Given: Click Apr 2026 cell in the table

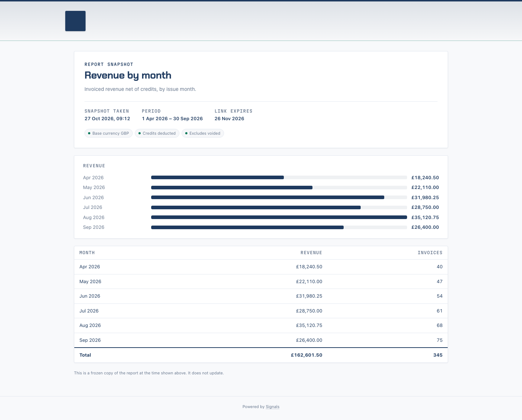Looking at the screenshot, I should (x=90, y=267).
